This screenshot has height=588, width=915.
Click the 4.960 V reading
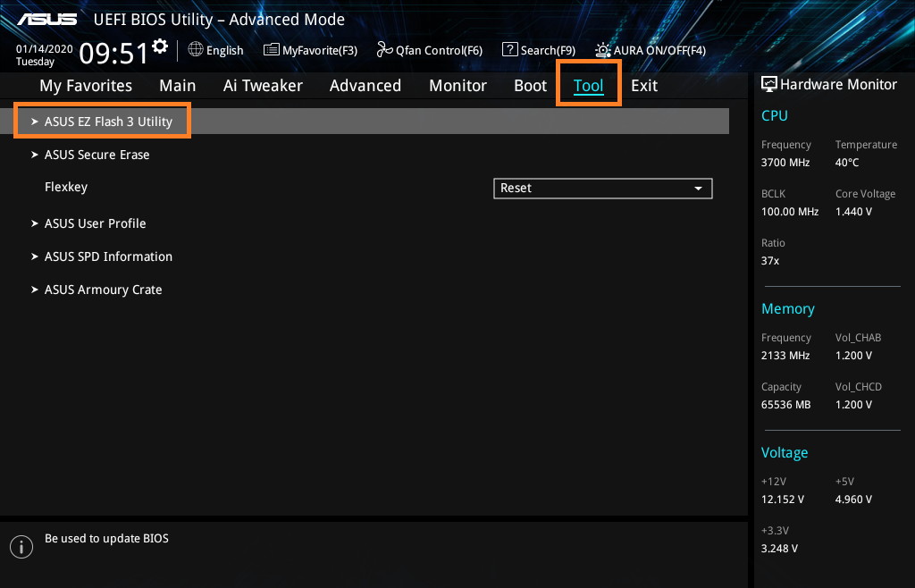pyautogui.click(x=853, y=500)
